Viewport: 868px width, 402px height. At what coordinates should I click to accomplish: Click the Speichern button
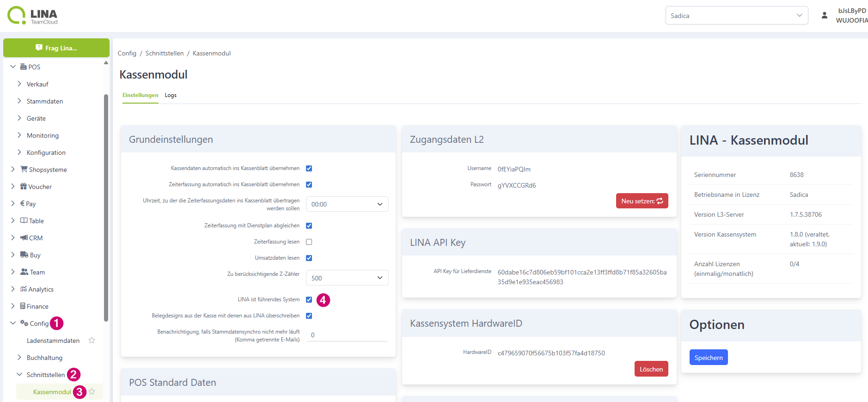[x=709, y=357]
